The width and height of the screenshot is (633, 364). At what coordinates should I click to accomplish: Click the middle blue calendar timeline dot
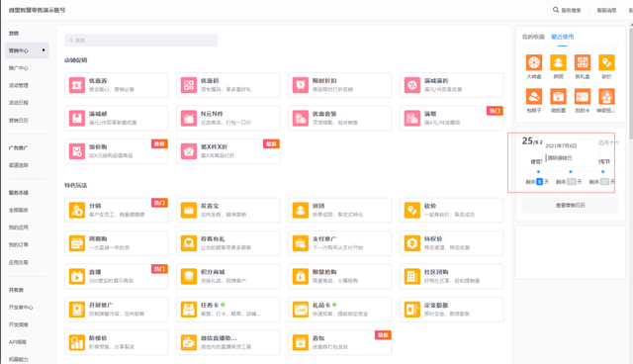point(571,171)
